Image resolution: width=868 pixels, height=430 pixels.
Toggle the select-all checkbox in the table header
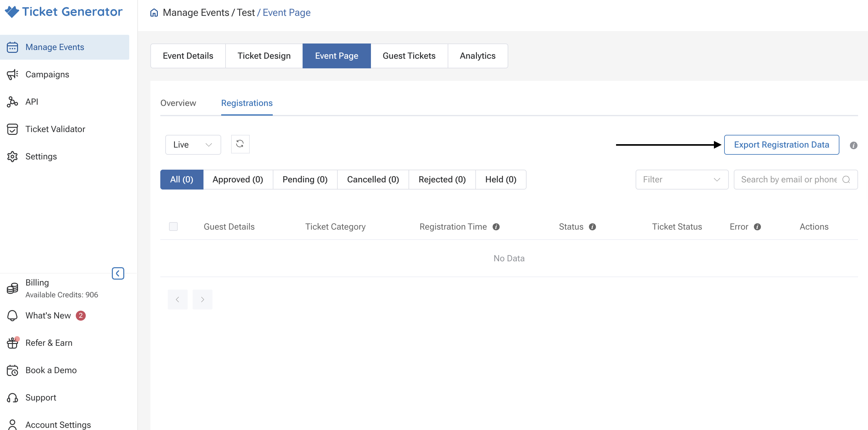click(x=173, y=226)
